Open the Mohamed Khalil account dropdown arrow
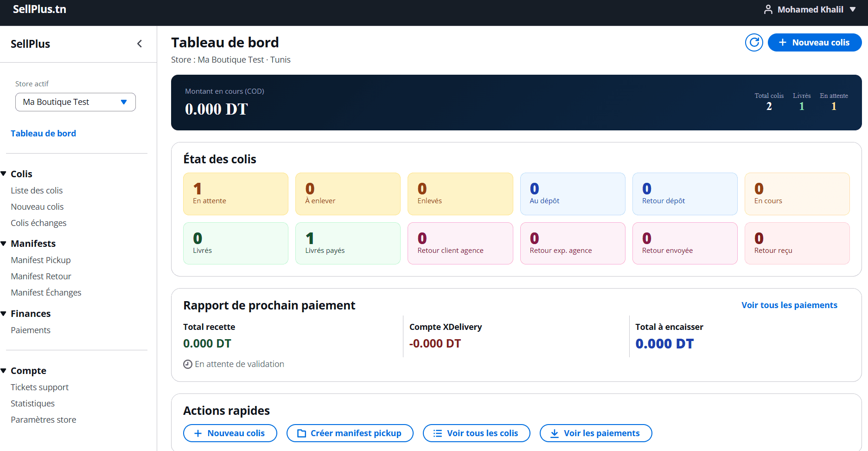This screenshot has height=451, width=868. 853,9
